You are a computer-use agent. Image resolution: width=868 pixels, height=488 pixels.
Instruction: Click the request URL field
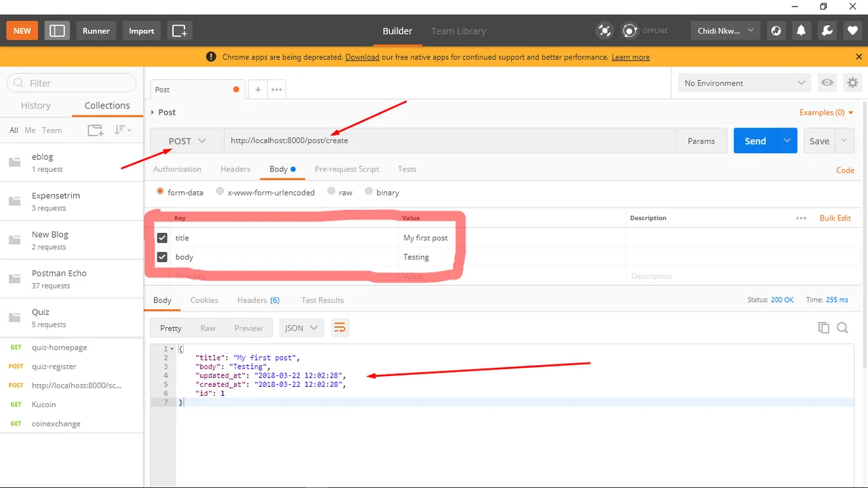tap(450, 141)
